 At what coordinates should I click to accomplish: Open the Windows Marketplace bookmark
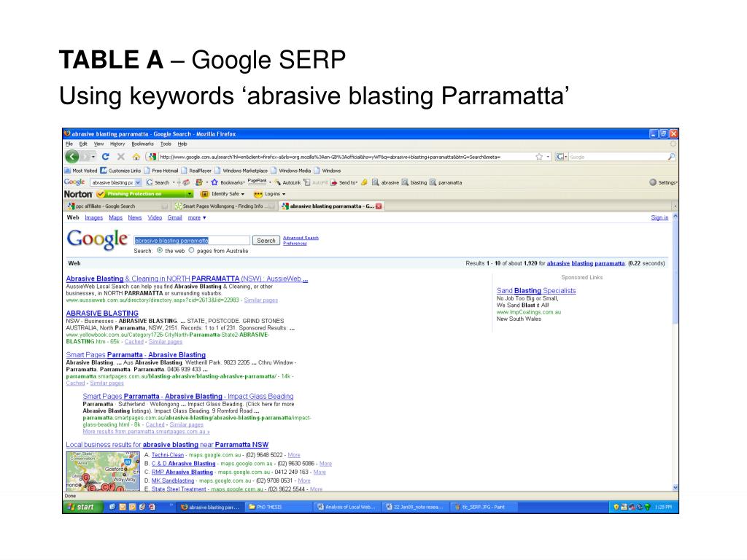pos(241,171)
